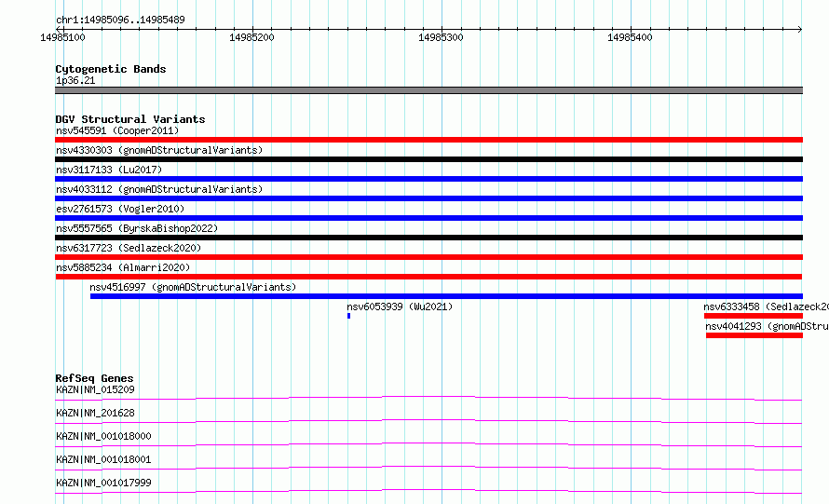Click the nsv5885234 (Almarri2020) label
Viewport: 829px width, 504px height.
point(123,267)
